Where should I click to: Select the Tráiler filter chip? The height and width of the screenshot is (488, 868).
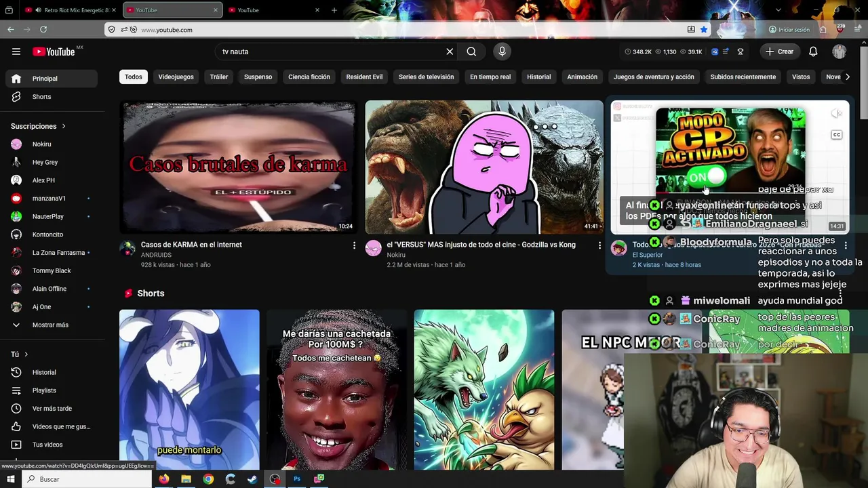(x=219, y=77)
